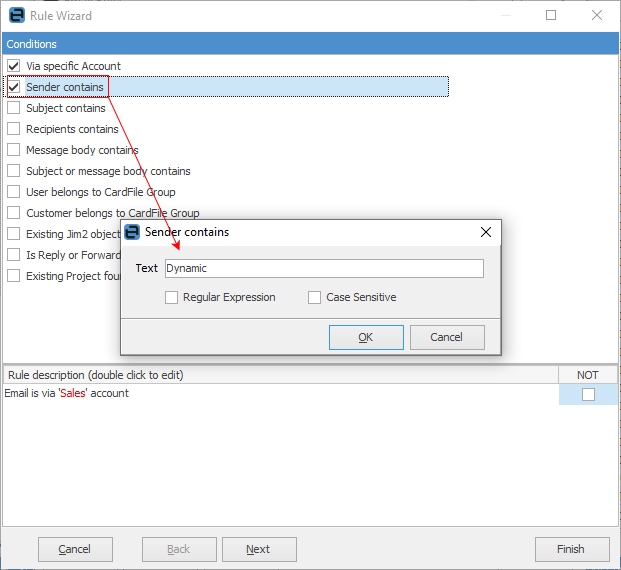Enable Regular Expression option
Image resolution: width=621 pixels, height=570 pixels.
[x=171, y=297]
